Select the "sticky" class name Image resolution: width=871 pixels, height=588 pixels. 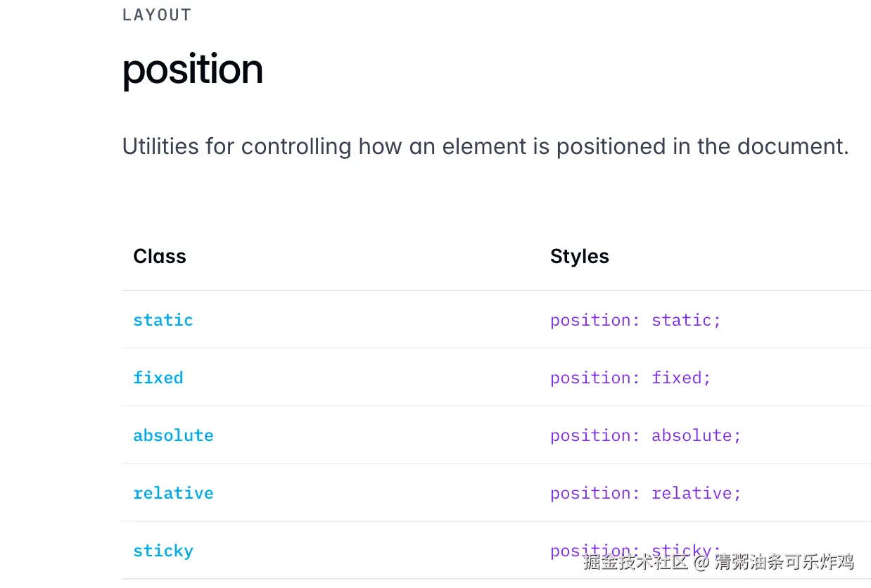(x=163, y=551)
